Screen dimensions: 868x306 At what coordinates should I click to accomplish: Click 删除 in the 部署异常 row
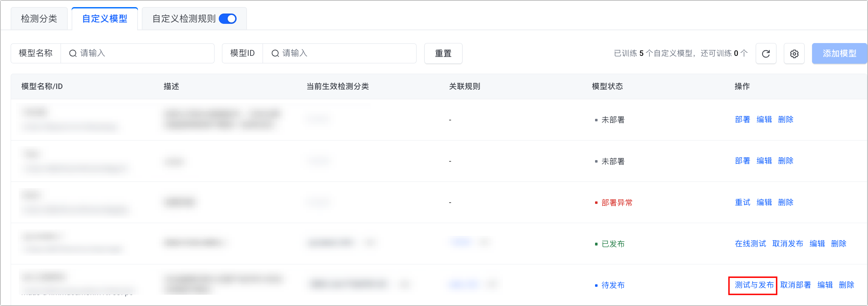point(785,202)
